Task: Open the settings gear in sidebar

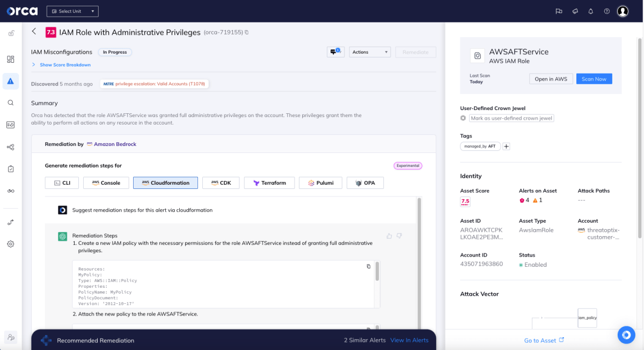Action: pyautogui.click(x=11, y=244)
